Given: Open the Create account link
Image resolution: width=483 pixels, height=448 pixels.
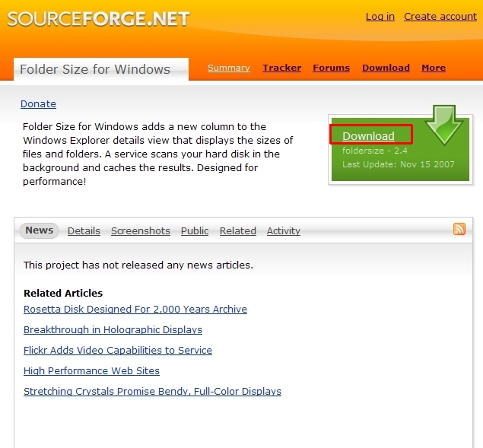Looking at the screenshot, I should pos(440,16).
